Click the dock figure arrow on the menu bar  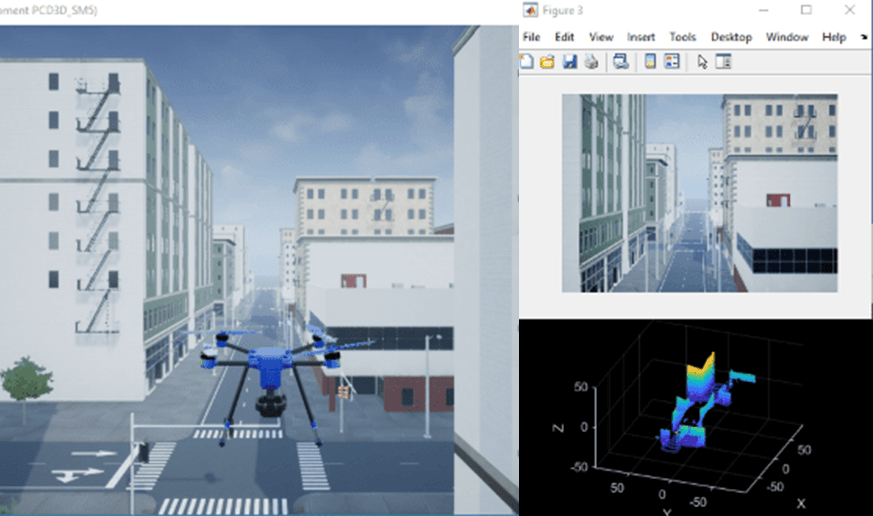coord(864,37)
